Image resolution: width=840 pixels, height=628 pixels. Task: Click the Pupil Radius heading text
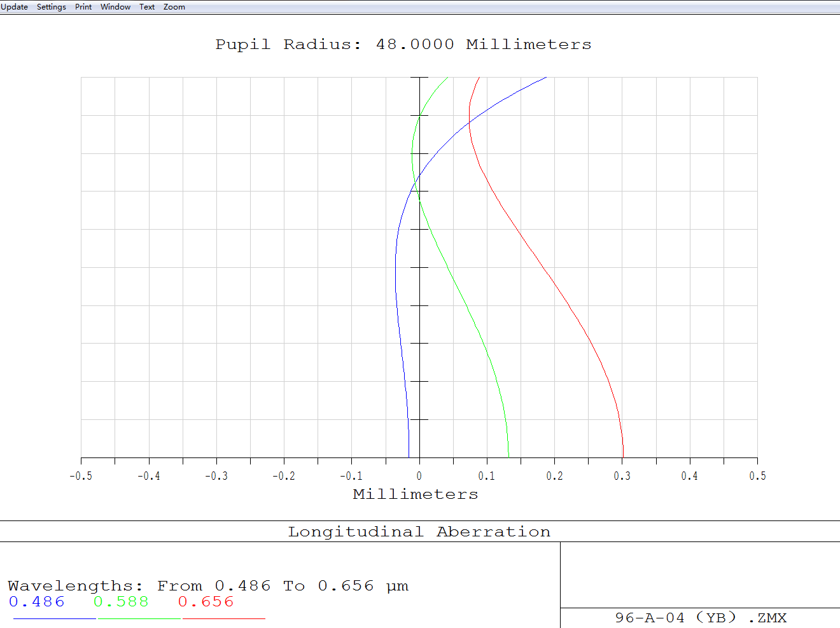point(403,45)
